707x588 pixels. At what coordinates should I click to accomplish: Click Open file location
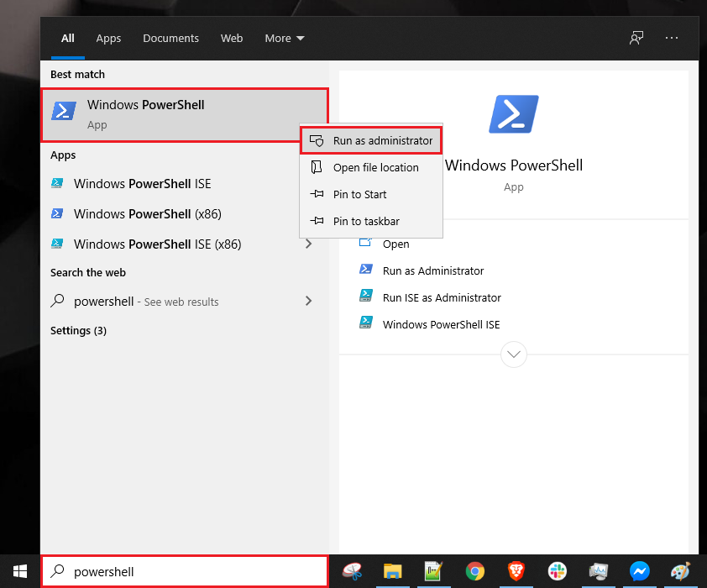point(370,167)
